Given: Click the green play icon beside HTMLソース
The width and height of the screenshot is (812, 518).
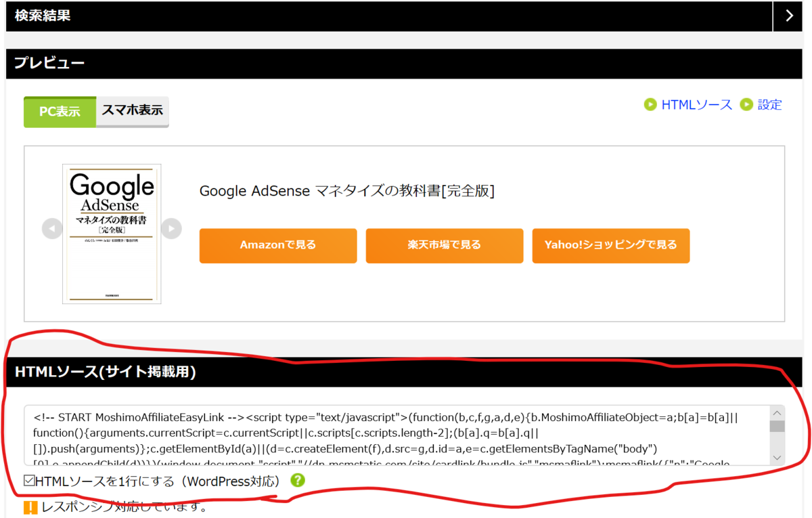Looking at the screenshot, I should 650,104.
